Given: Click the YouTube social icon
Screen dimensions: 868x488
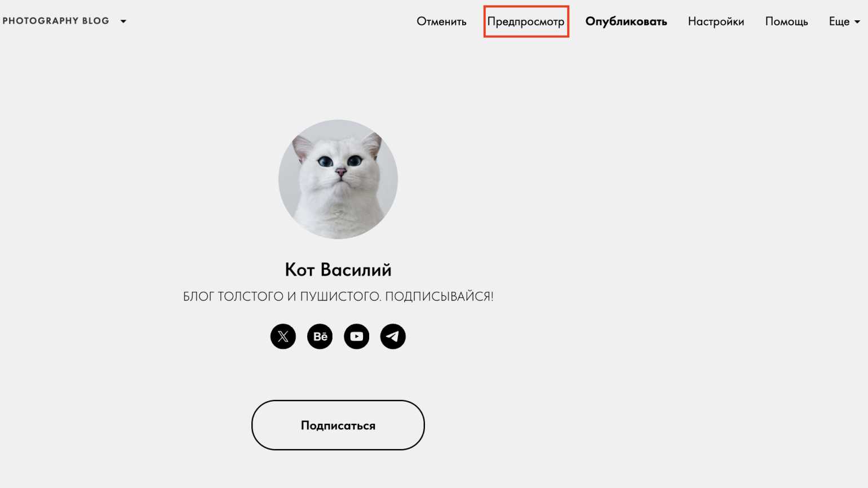Looking at the screenshot, I should coord(356,336).
